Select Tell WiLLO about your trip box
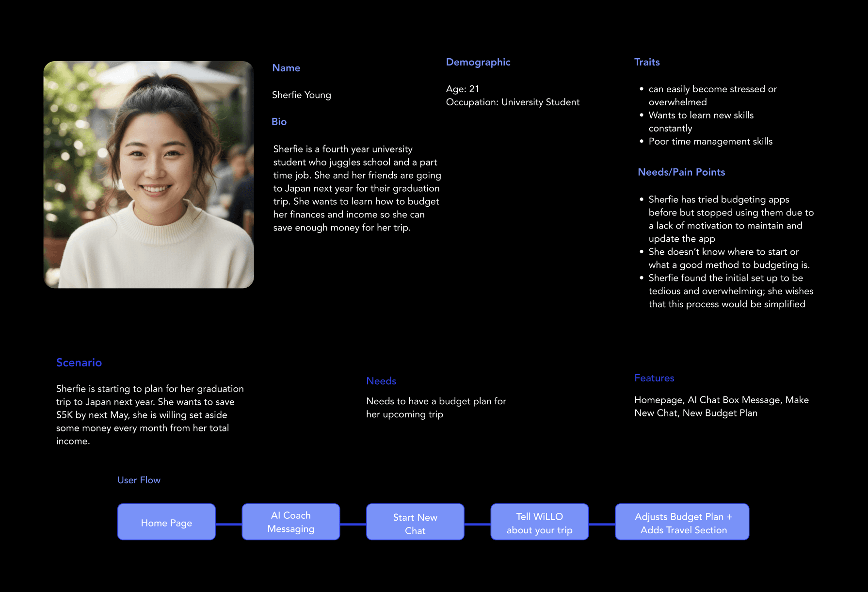This screenshot has height=592, width=868. tap(540, 522)
